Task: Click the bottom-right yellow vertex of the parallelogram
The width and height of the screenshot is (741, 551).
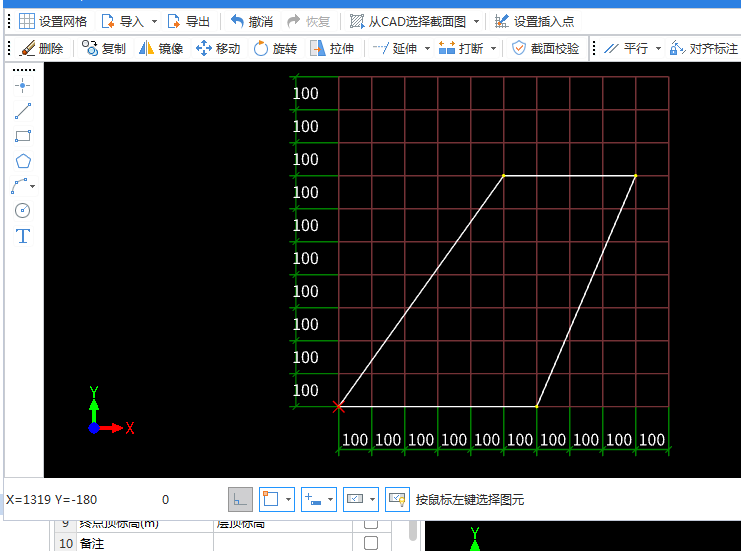Action: [536, 406]
